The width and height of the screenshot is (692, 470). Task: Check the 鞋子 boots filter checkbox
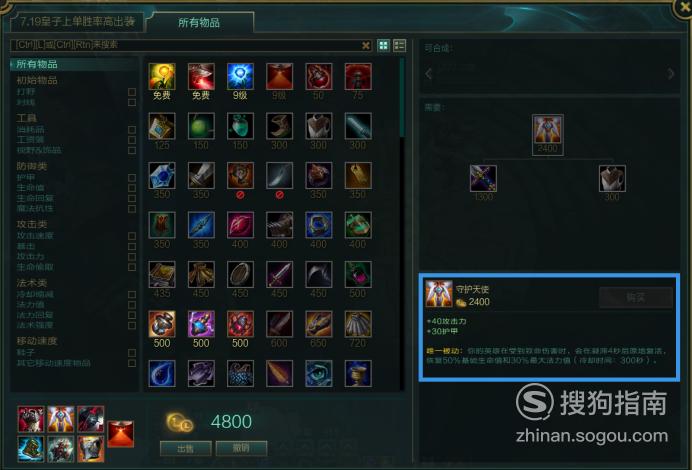(132, 353)
